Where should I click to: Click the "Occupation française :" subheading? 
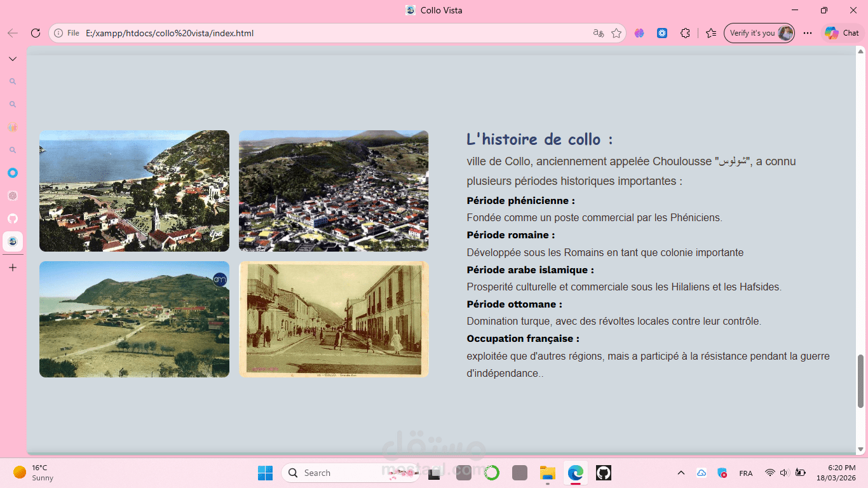[x=522, y=339]
